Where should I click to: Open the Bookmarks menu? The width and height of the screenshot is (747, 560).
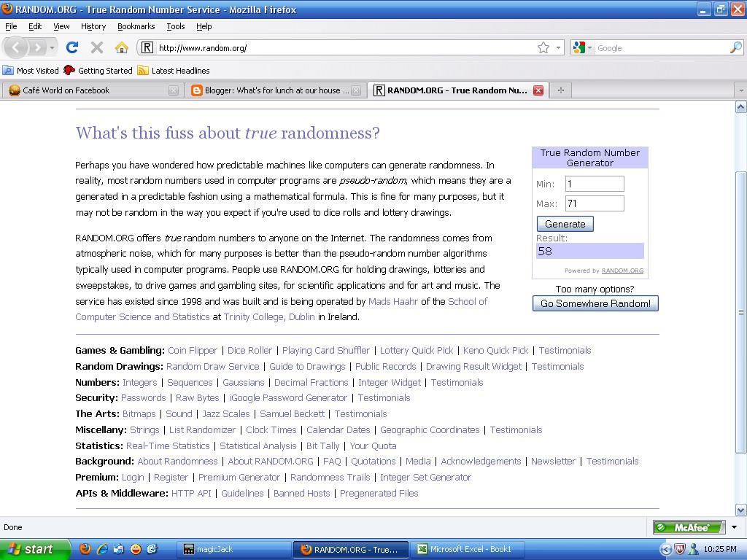click(136, 26)
